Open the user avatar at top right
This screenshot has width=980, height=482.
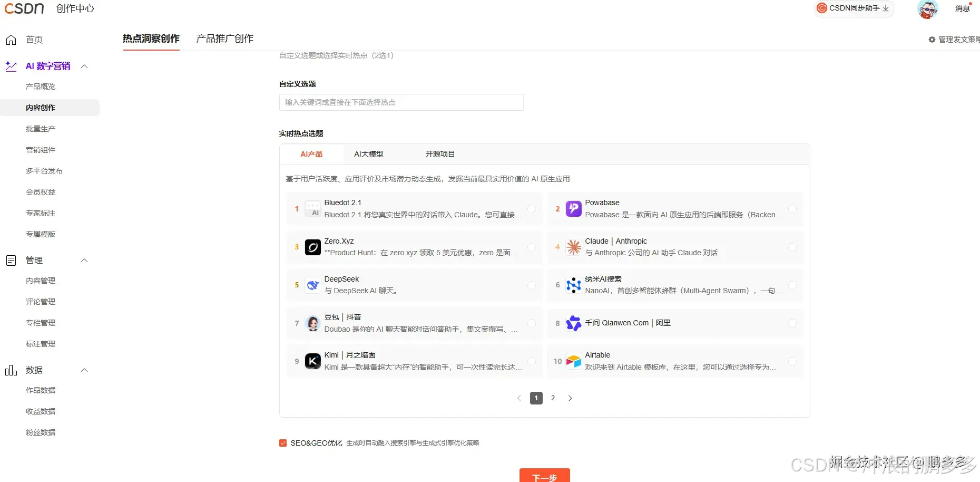click(x=928, y=9)
